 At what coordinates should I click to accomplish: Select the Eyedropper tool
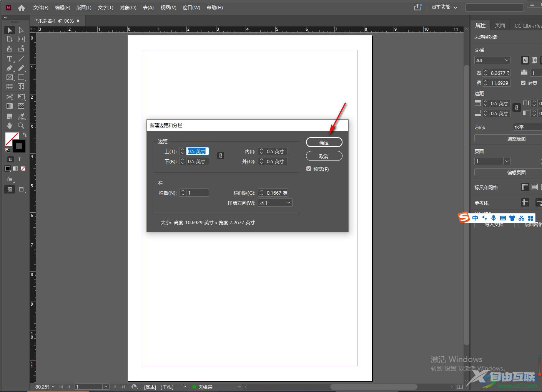tap(21, 116)
